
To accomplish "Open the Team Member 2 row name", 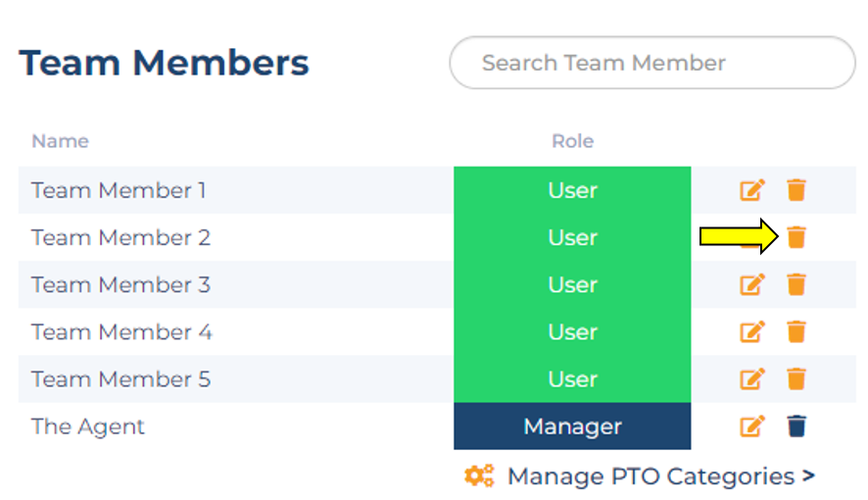I will (121, 237).
